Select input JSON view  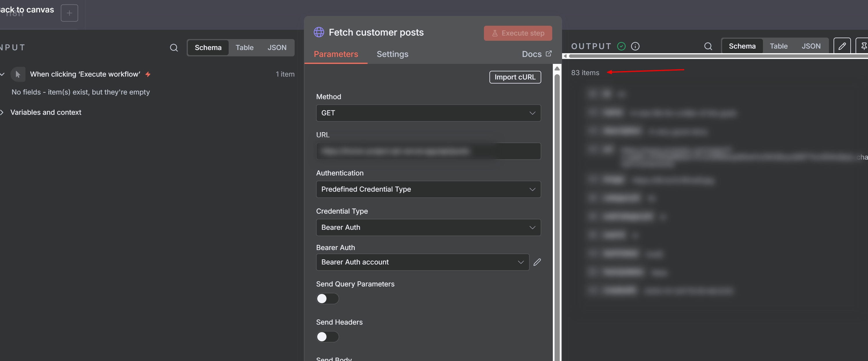tap(277, 48)
